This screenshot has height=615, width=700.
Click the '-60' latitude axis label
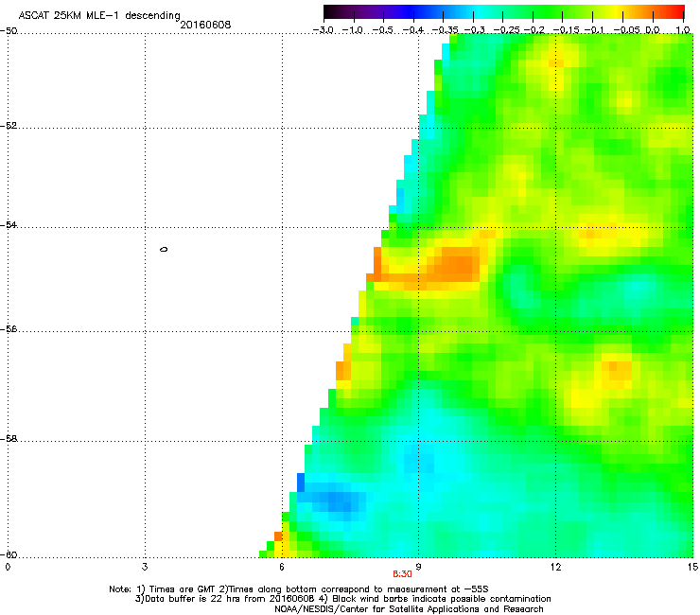coord(9,555)
